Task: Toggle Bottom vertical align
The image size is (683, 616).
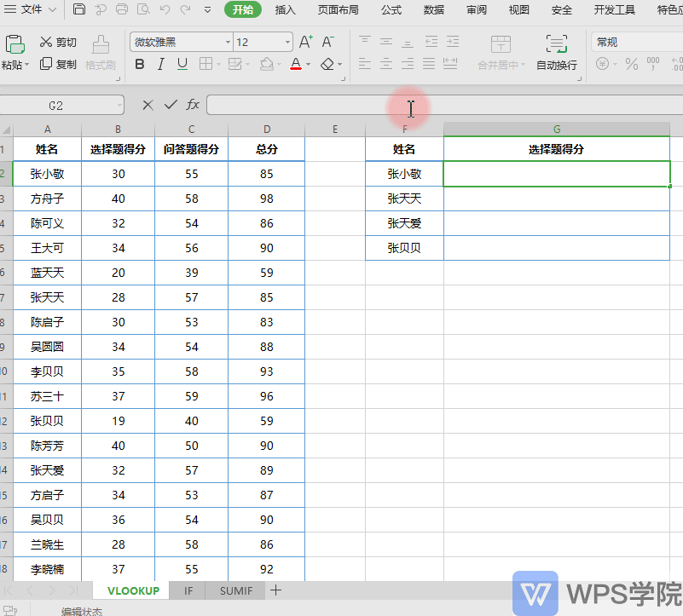Action: (408, 43)
